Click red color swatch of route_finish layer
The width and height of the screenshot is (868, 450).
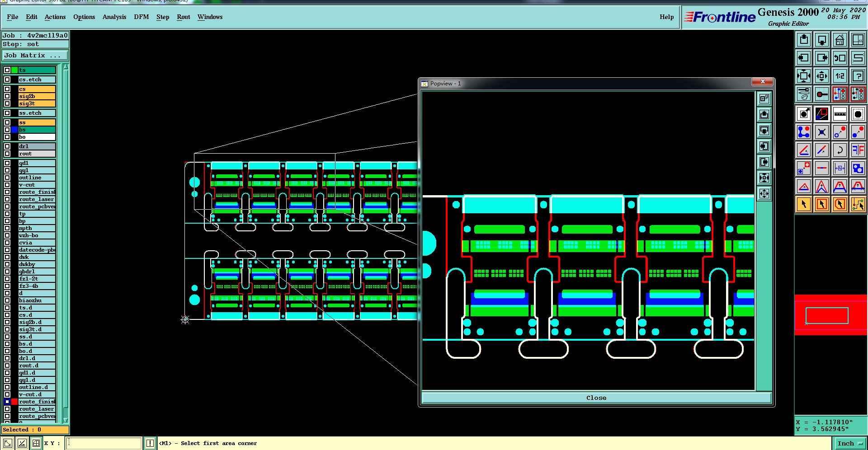click(x=14, y=402)
